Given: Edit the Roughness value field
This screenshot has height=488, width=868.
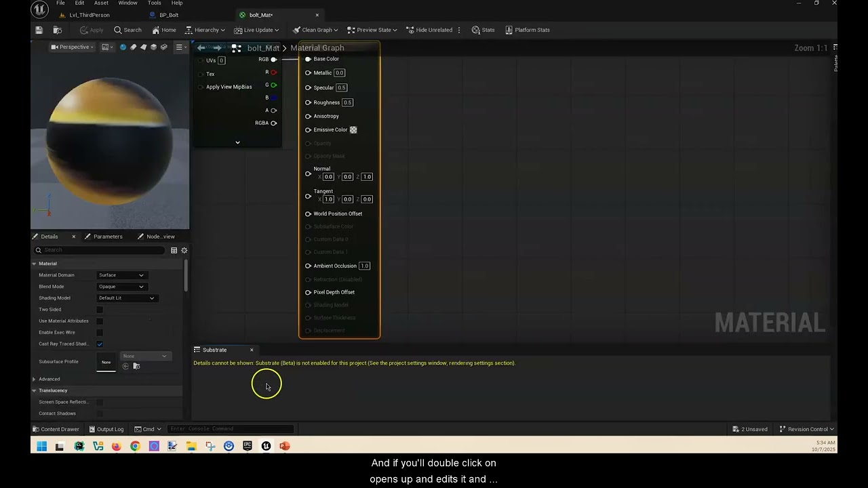Looking at the screenshot, I should coord(347,102).
